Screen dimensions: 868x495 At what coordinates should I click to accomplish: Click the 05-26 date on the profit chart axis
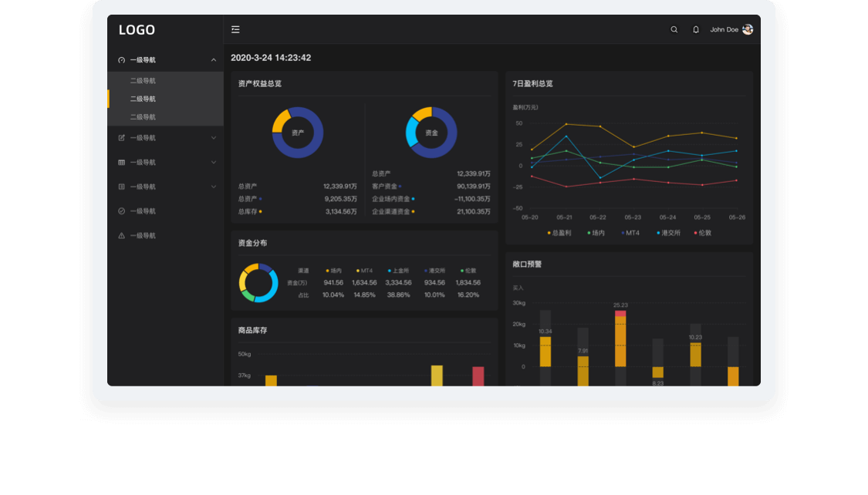[x=737, y=217]
